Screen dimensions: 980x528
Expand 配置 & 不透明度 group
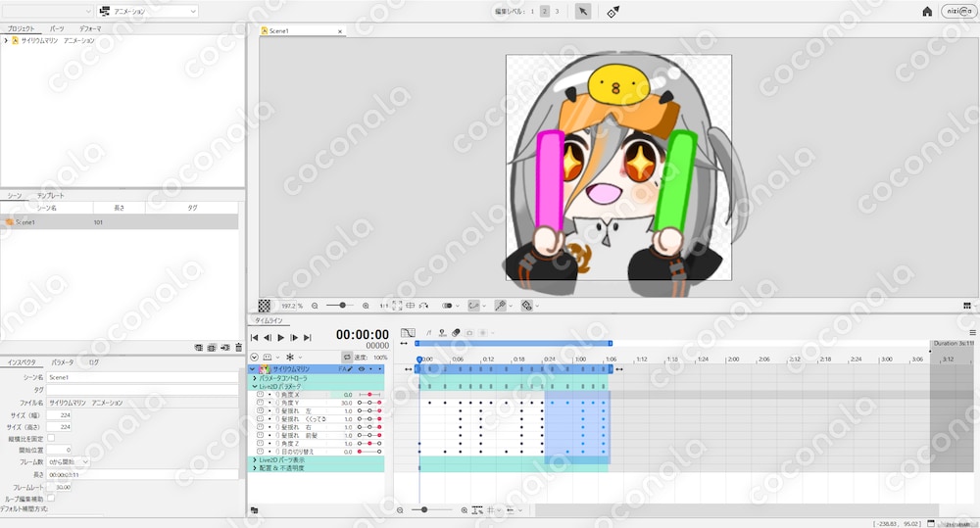[x=255, y=468]
